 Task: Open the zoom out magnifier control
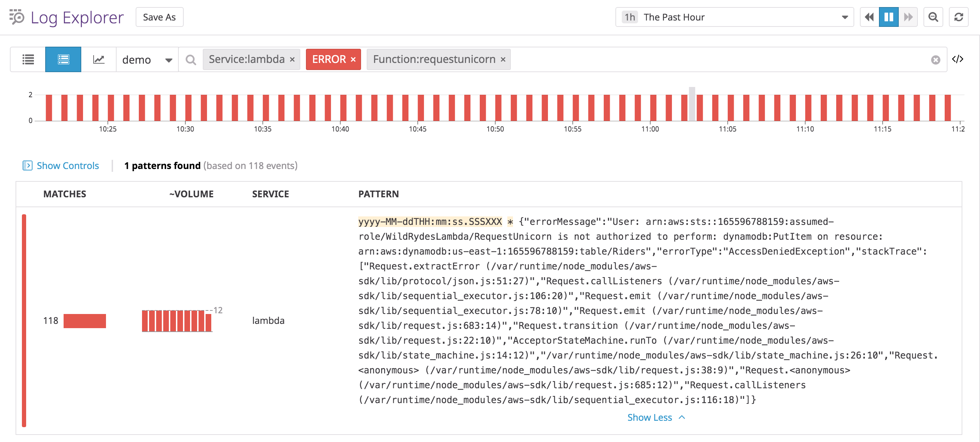coord(933,17)
